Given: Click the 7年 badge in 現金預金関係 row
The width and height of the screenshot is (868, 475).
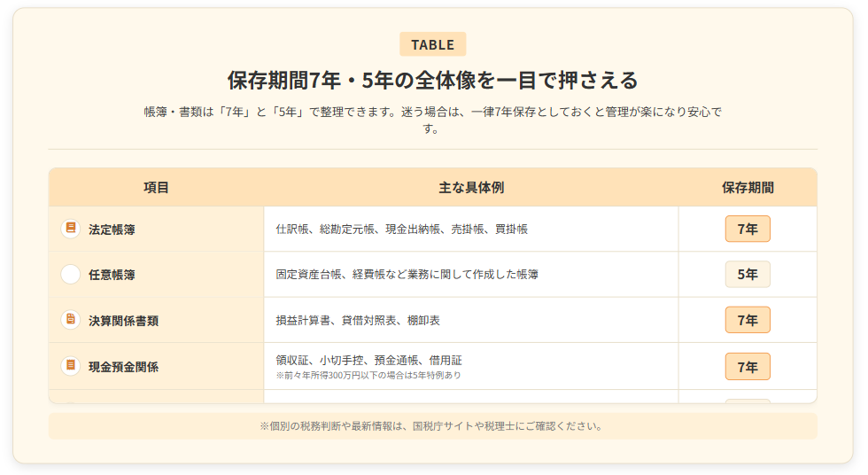Looking at the screenshot, I should click(x=748, y=366).
